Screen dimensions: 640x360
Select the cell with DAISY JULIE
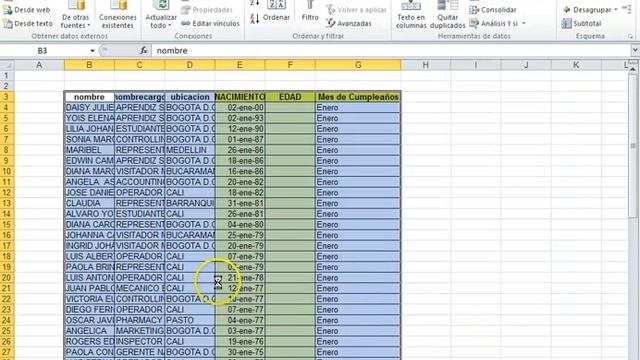89,108
